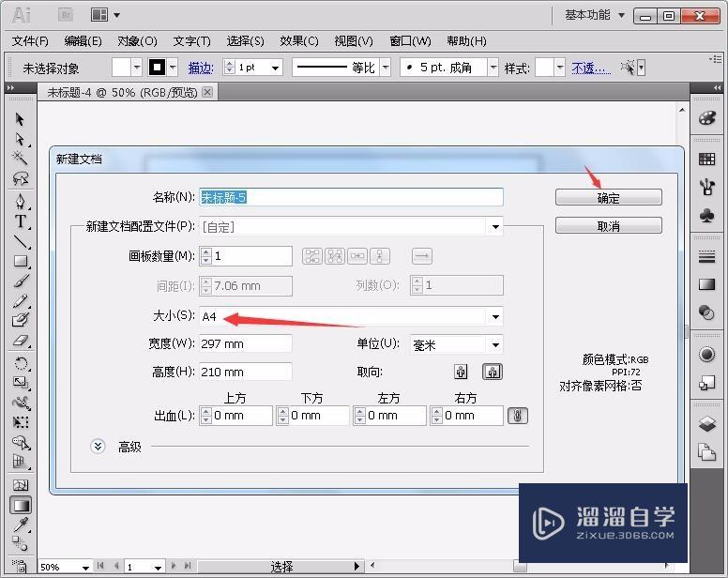Open the 文件(F) menu
This screenshot has width=728, height=578.
pyautogui.click(x=30, y=41)
